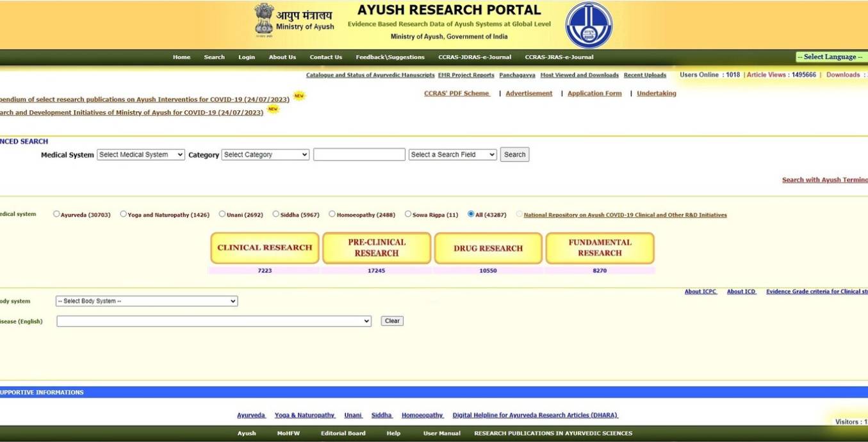
Task: Open Compendium of select research publications link
Action: pyautogui.click(x=145, y=100)
